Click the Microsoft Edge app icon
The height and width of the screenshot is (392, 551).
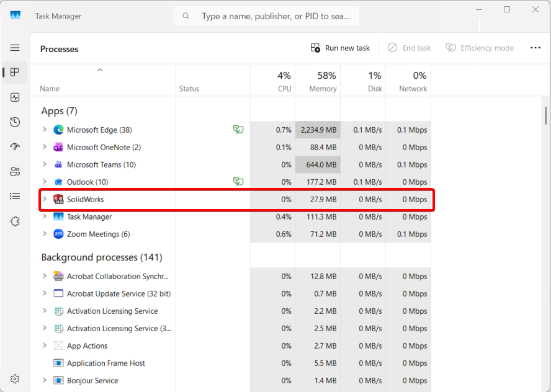coord(58,130)
